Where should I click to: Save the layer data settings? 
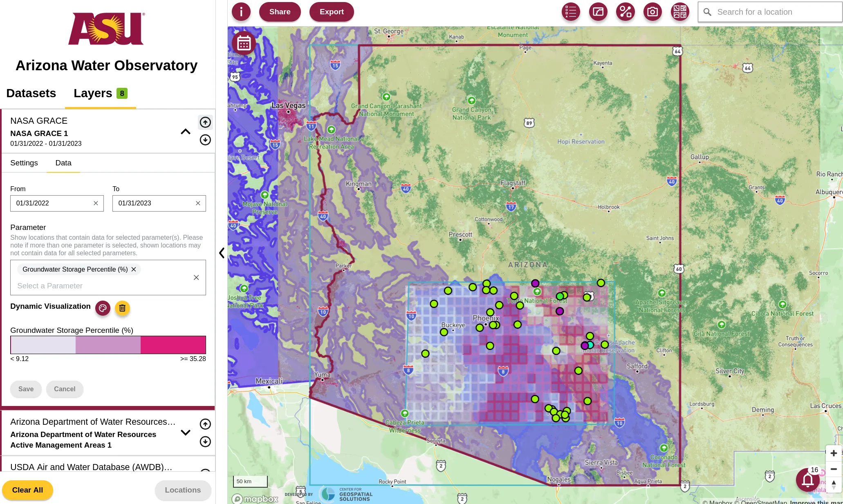26,389
